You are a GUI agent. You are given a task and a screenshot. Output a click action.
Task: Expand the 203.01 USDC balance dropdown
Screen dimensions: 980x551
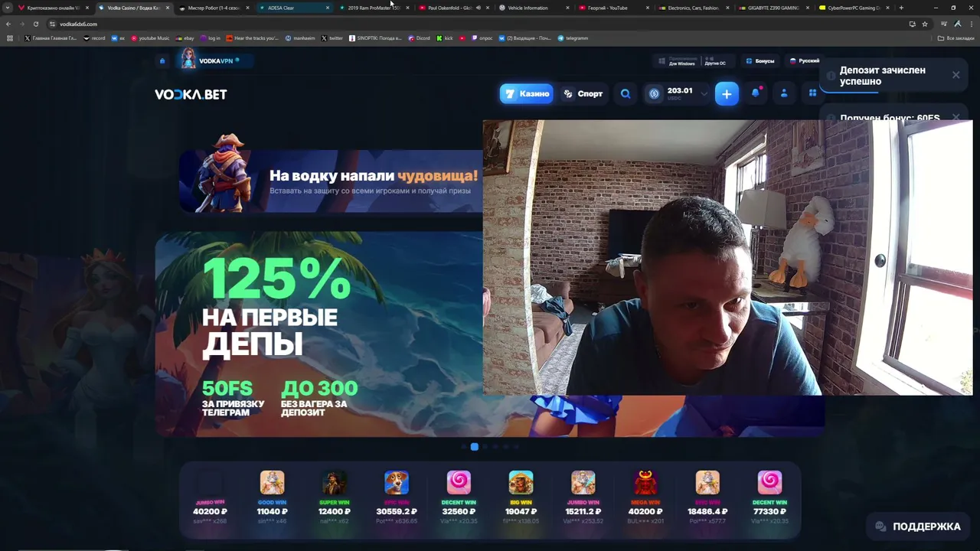[704, 94]
